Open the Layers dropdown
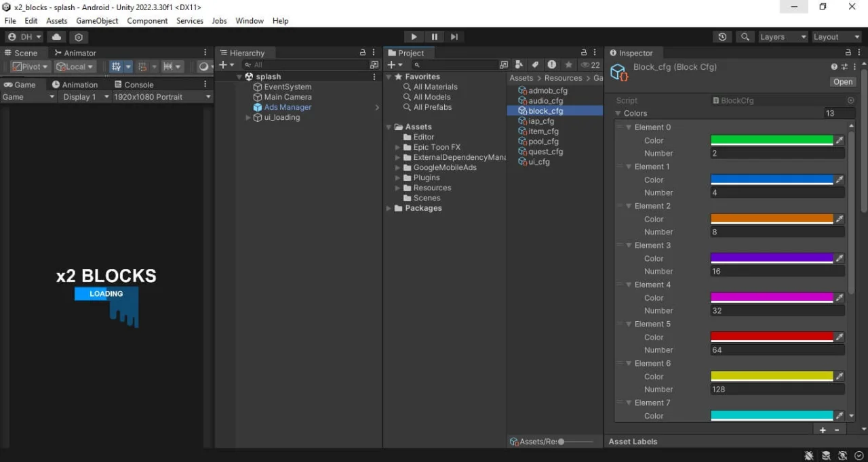This screenshot has width=868, height=462. pyautogui.click(x=783, y=37)
